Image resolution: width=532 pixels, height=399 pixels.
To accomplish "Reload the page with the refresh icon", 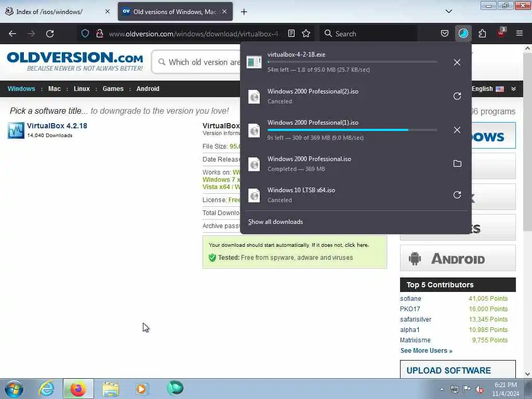I will point(50,34).
